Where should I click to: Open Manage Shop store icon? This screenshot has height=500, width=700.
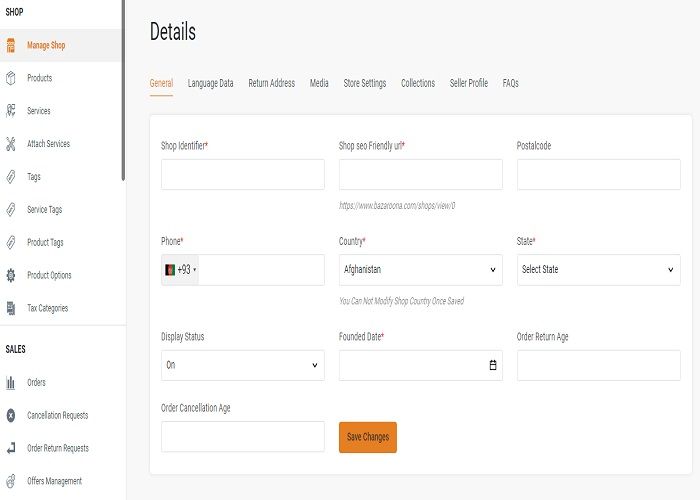(x=11, y=45)
